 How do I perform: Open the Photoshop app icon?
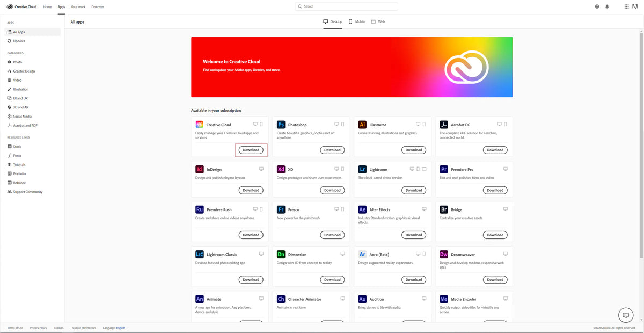(x=281, y=125)
